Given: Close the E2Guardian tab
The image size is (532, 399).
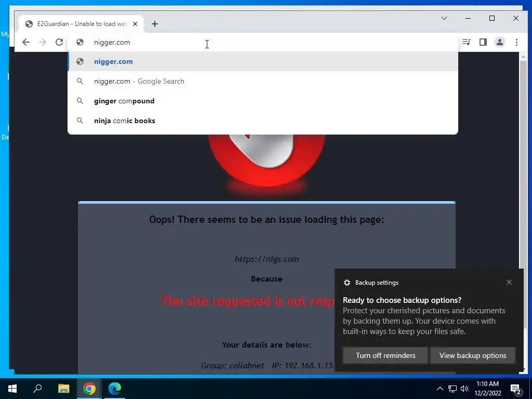Looking at the screenshot, I should click(135, 24).
